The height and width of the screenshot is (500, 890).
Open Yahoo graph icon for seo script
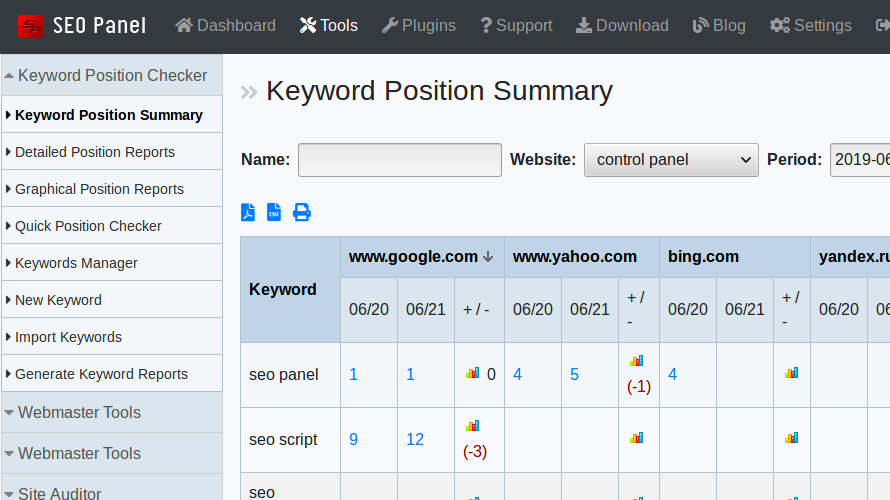[x=636, y=438]
